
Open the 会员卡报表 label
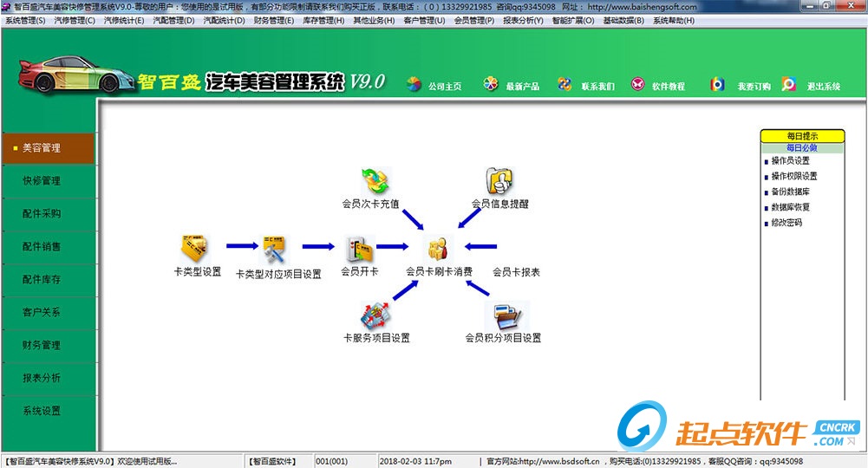(516, 272)
